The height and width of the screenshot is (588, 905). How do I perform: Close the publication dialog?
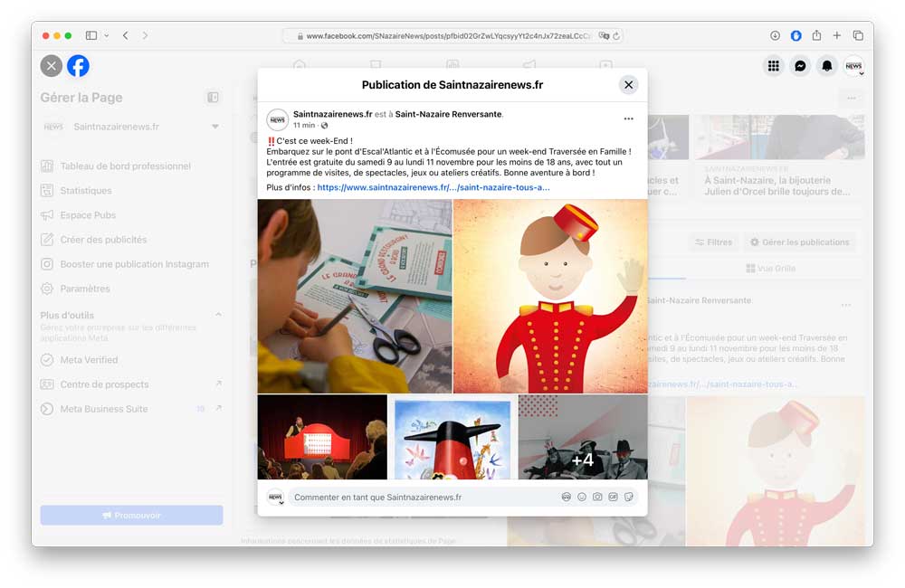pyautogui.click(x=628, y=85)
